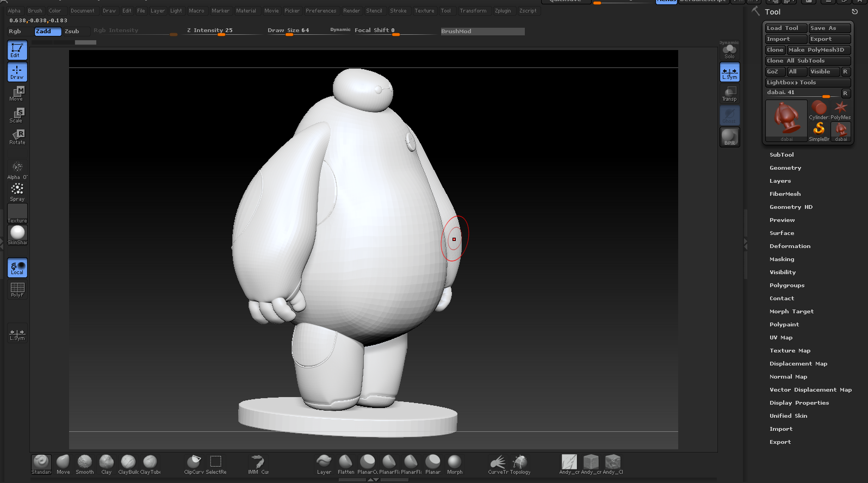Screen dimensions: 868x483
Task: Select the Cylinder3D tool thumbnail
Action: tap(819, 109)
